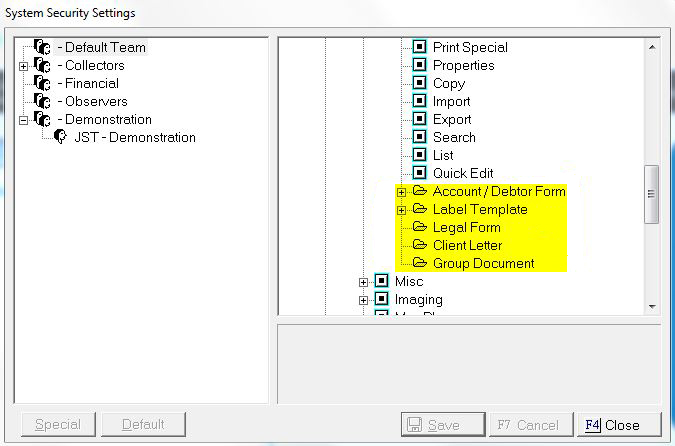Click the Observers team icon
The width and height of the screenshot is (675, 446).
42,101
